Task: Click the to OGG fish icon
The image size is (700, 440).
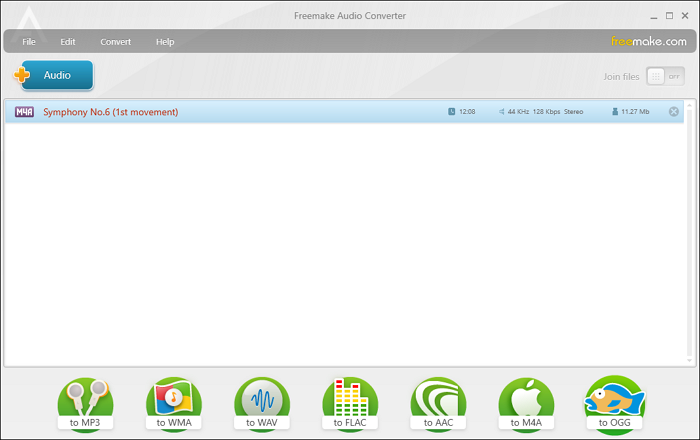Action: [614, 404]
